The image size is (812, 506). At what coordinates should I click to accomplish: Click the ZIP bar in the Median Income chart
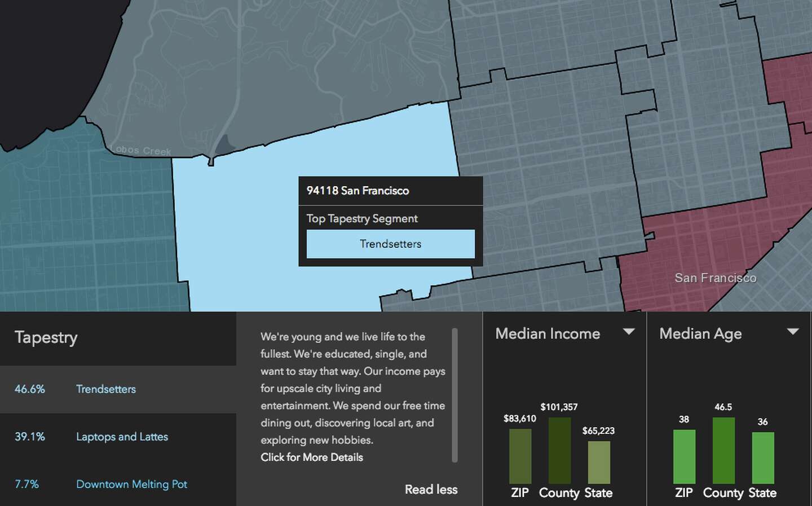coord(520,457)
